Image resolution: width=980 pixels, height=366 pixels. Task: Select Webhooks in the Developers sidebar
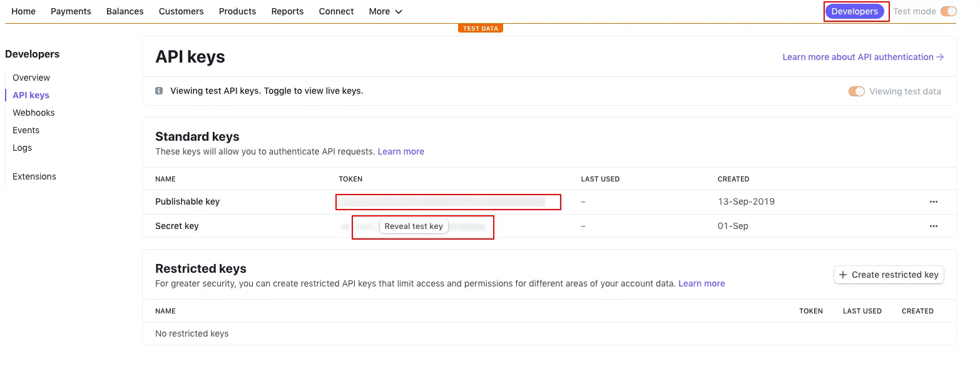point(34,113)
